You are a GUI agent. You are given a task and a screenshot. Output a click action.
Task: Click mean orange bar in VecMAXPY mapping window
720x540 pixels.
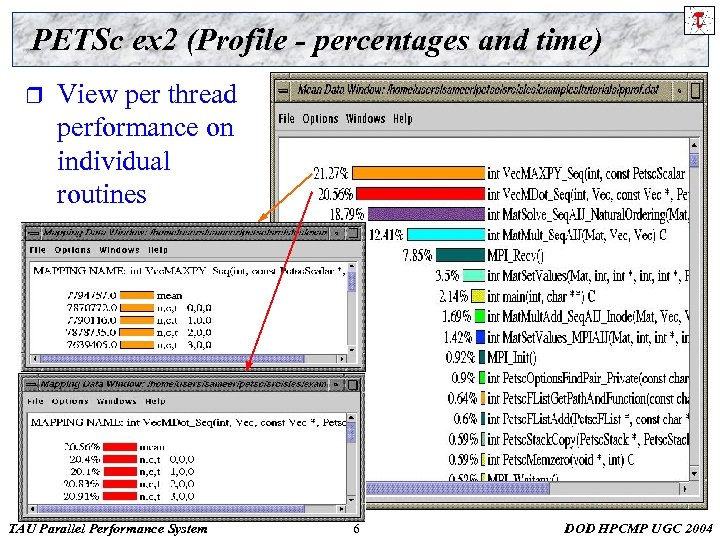137,295
